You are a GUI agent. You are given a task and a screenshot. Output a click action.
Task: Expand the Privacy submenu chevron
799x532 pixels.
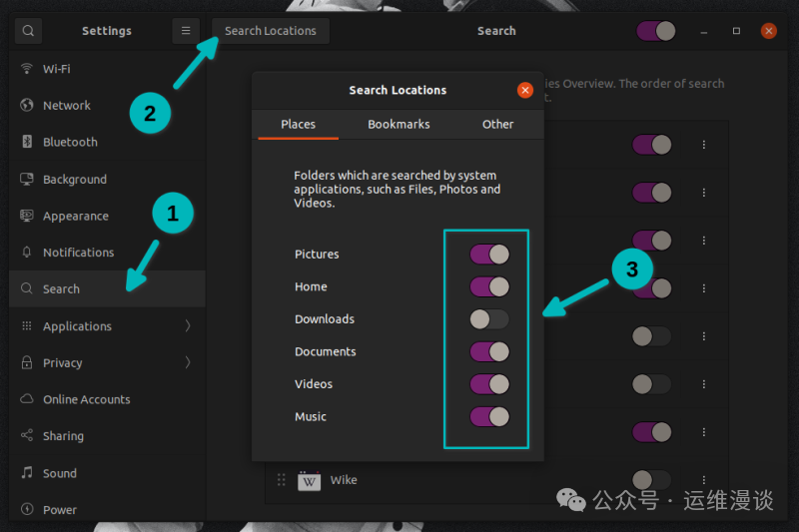pyautogui.click(x=188, y=362)
